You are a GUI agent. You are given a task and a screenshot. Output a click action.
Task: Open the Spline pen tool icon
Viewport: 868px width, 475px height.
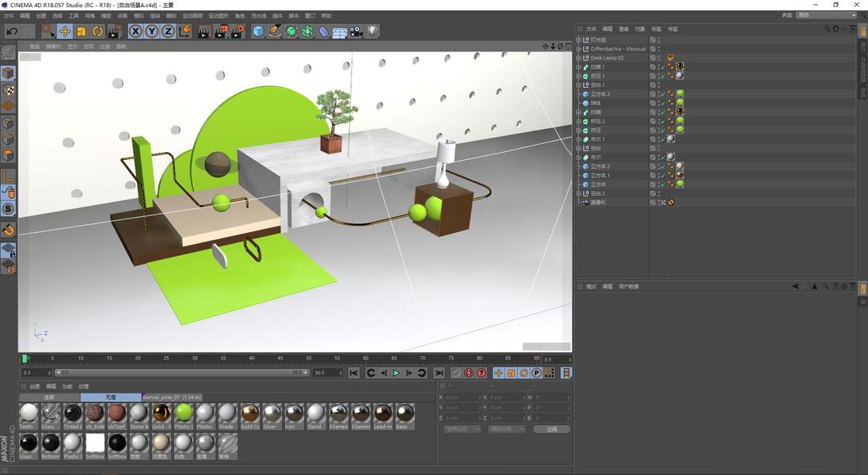point(275,32)
